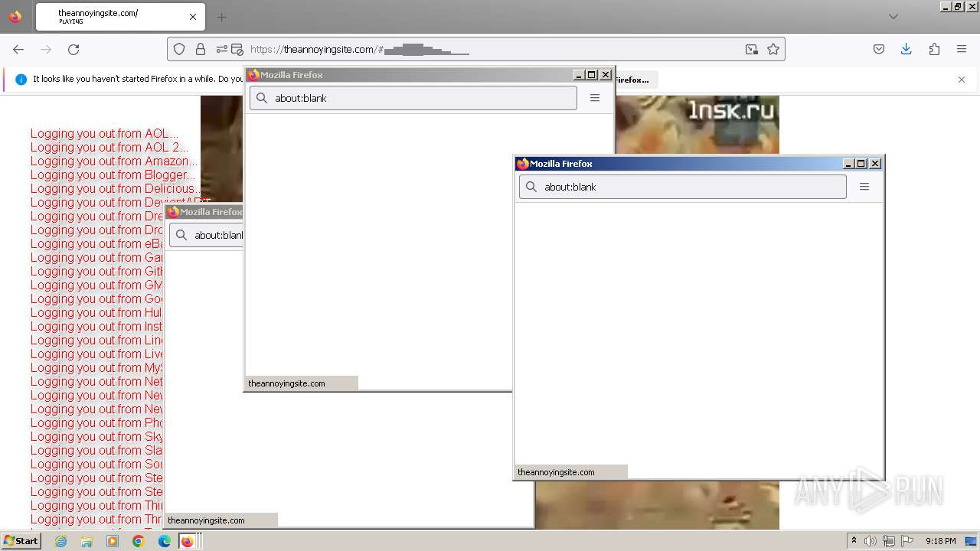The height and width of the screenshot is (551, 980).
Task: Bookmark this page with the star
Action: (x=773, y=49)
